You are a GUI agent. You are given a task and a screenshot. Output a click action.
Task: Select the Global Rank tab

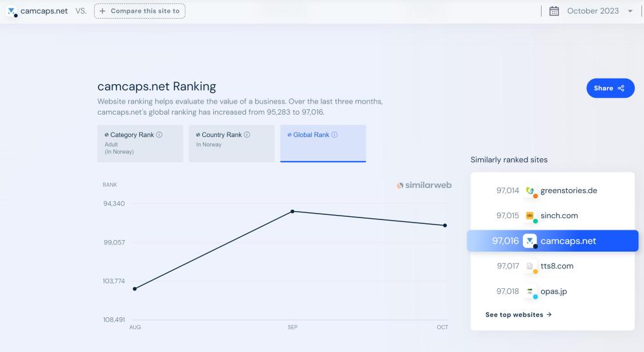click(x=323, y=143)
